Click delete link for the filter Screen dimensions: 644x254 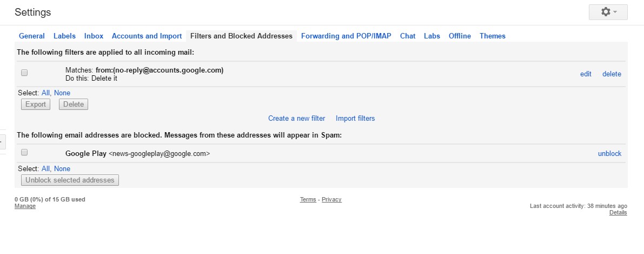click(612, 74)
